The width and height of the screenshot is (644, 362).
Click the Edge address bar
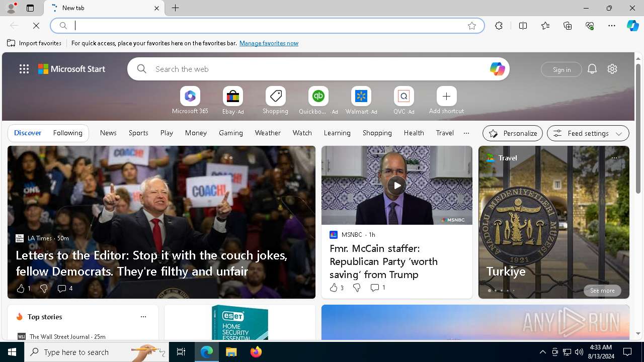tap(267, 26)
